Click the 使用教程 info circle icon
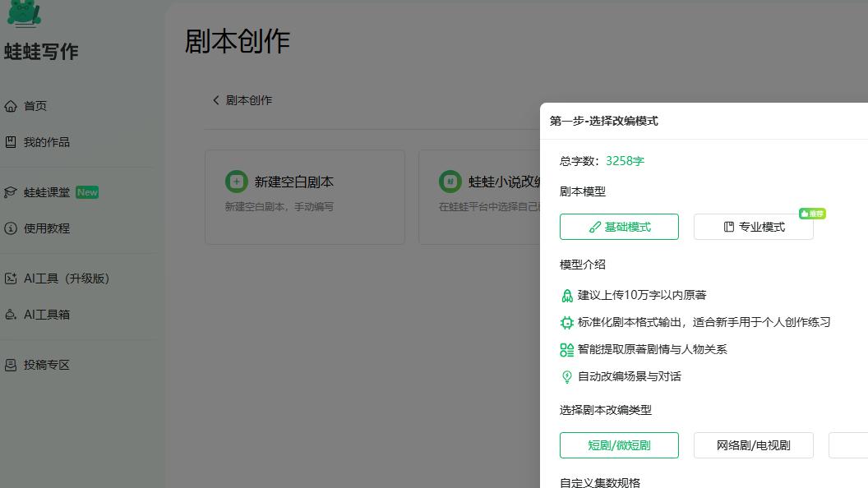The height and width of the screenshot is (488, 868). pyautogui.click(x=11, y=228)
